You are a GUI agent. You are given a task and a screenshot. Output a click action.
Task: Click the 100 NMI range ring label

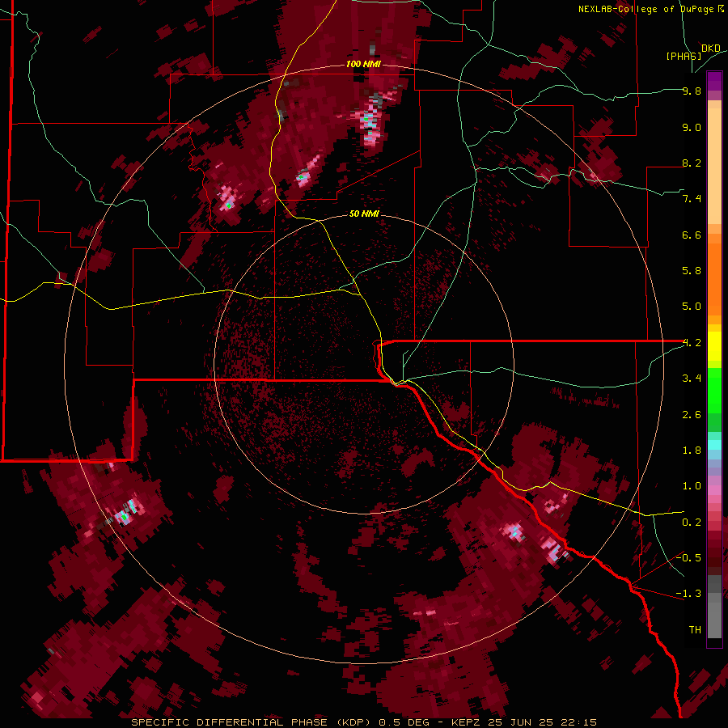[363, 64]
